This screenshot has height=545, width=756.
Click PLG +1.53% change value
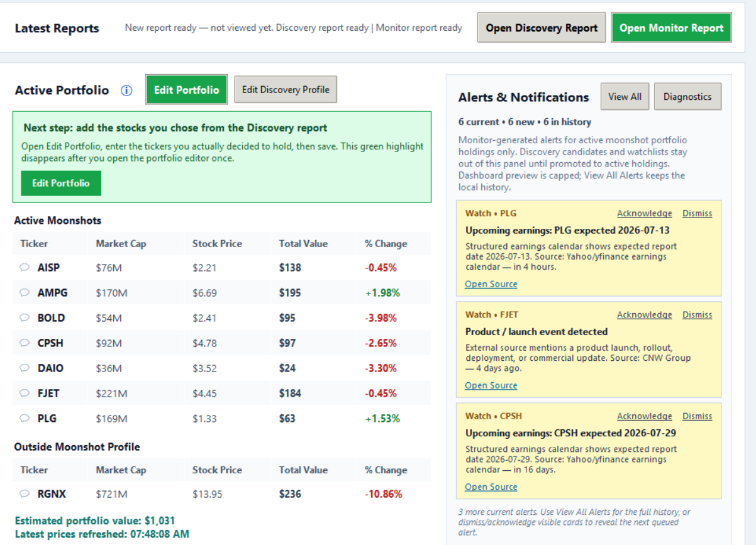pyautogui.click(x=382, y=419)
